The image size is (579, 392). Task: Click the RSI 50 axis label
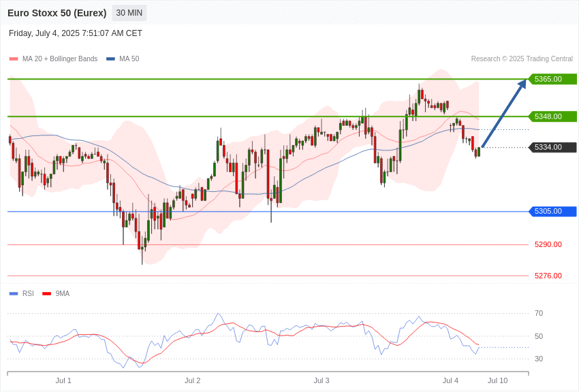pyautogui.click(x=539, y=336)
